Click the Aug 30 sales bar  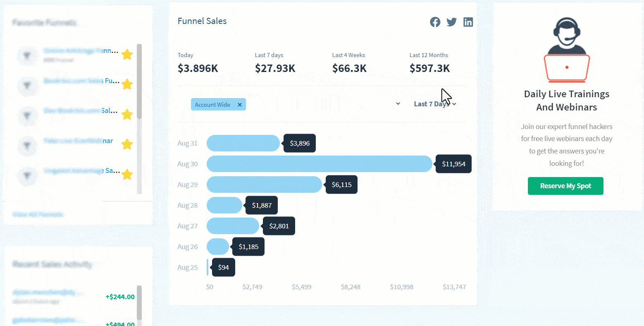[x=319, y=164]
